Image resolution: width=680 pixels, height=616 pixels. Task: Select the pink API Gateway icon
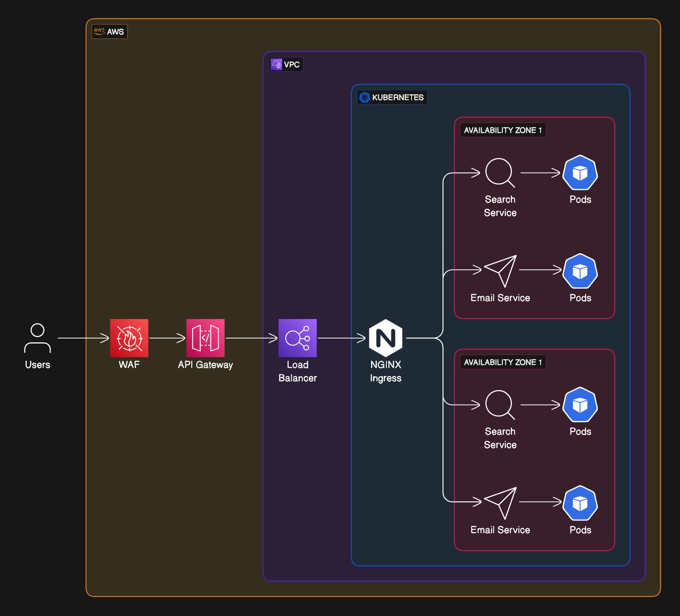click(205, 338)
